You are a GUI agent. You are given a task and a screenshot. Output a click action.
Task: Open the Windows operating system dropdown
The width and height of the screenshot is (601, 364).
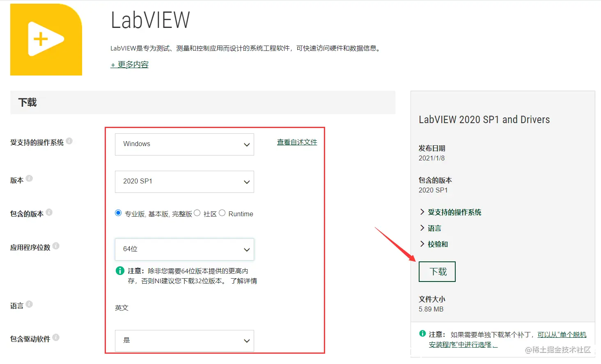(184, 144)
